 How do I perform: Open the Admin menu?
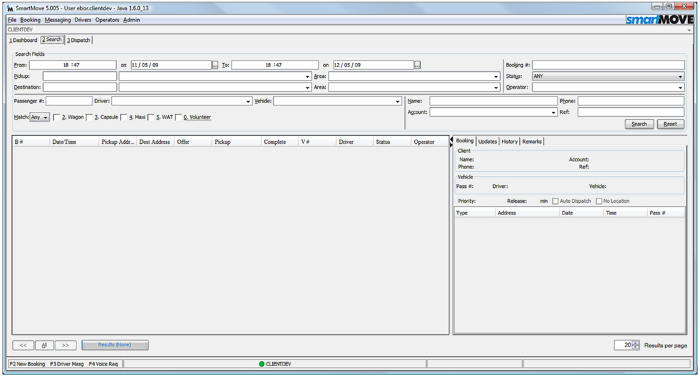click(132, 20)
